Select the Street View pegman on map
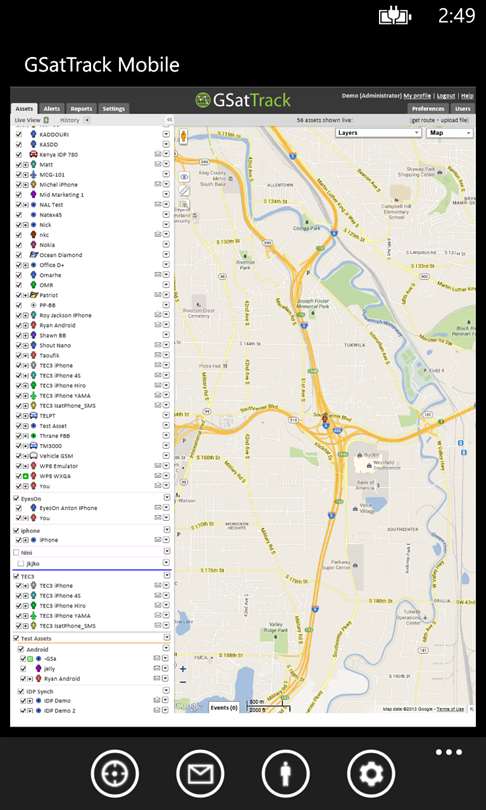The width and height of the screenshot is (486, 810). [183, 137]
